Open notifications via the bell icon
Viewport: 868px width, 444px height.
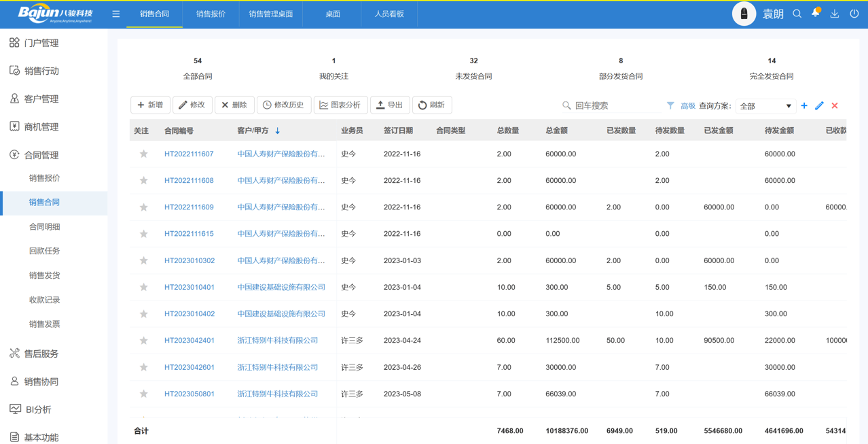tap(815, 14)
